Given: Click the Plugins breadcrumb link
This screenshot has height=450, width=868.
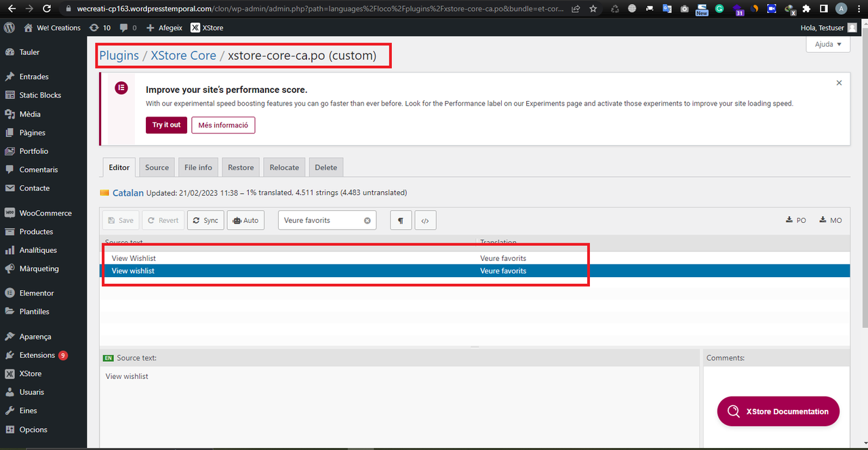Looking at the screenshot, I should [x=119, y=56].
